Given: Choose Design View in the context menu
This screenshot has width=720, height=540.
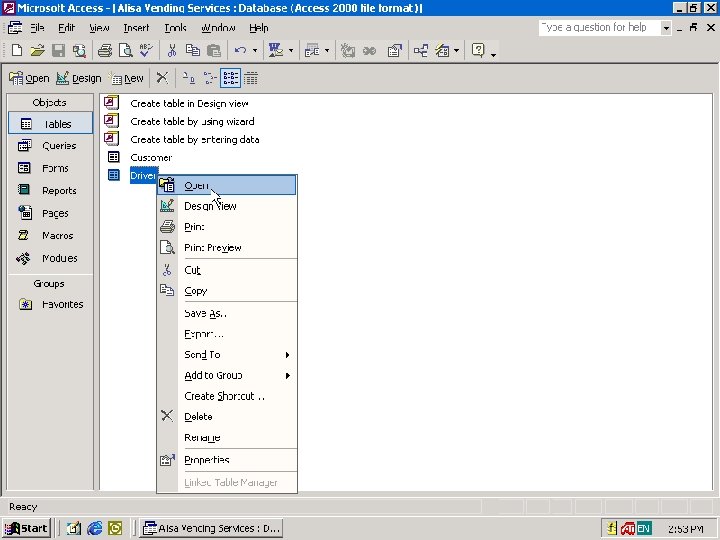Looking at the screenshot, I should coord(227,206).
